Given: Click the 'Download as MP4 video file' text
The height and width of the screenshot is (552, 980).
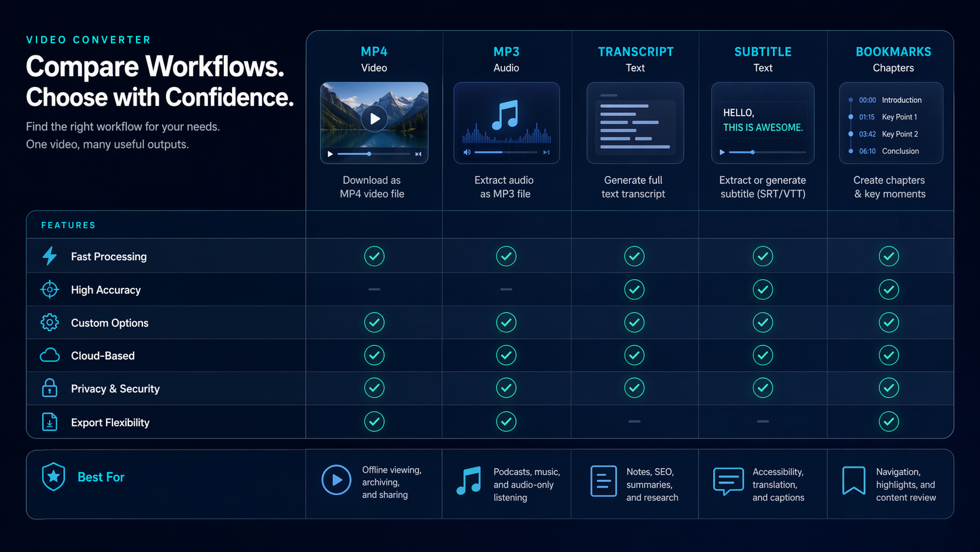Looking at the screenshot, I should 372,187.
